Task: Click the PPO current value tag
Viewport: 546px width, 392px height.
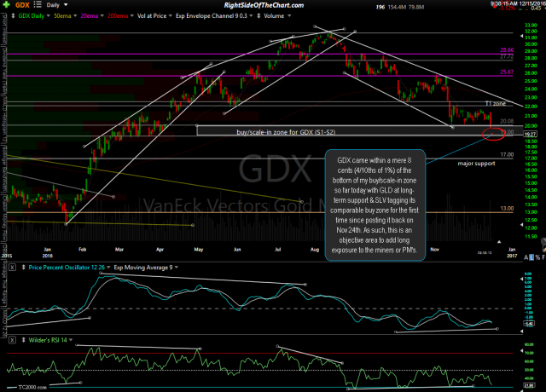Action: [529, 324]
